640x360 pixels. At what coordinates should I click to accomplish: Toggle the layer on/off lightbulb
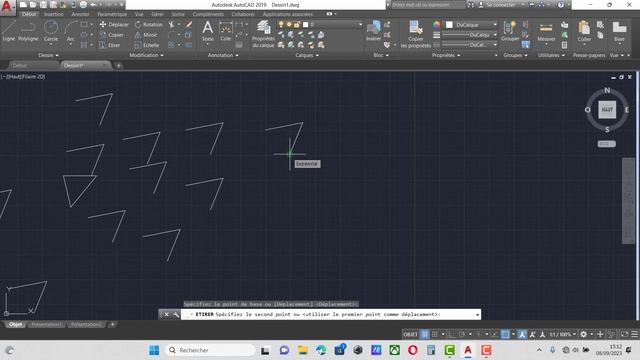281,24
